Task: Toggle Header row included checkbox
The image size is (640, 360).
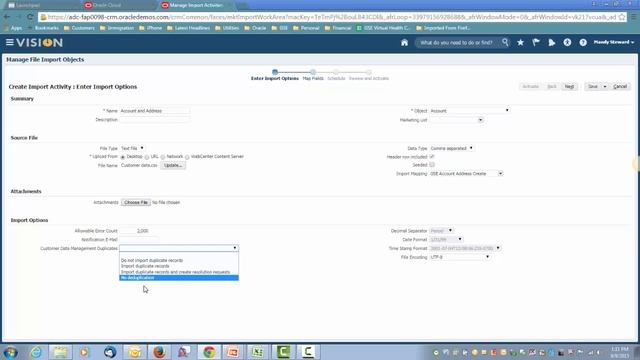Action: coord(432,157)
